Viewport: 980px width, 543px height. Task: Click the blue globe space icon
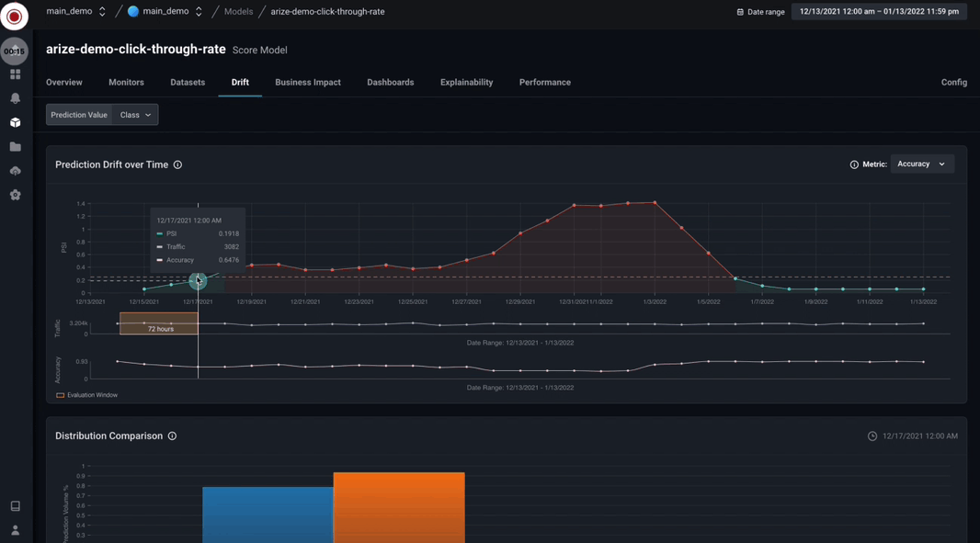coord(133,11)
